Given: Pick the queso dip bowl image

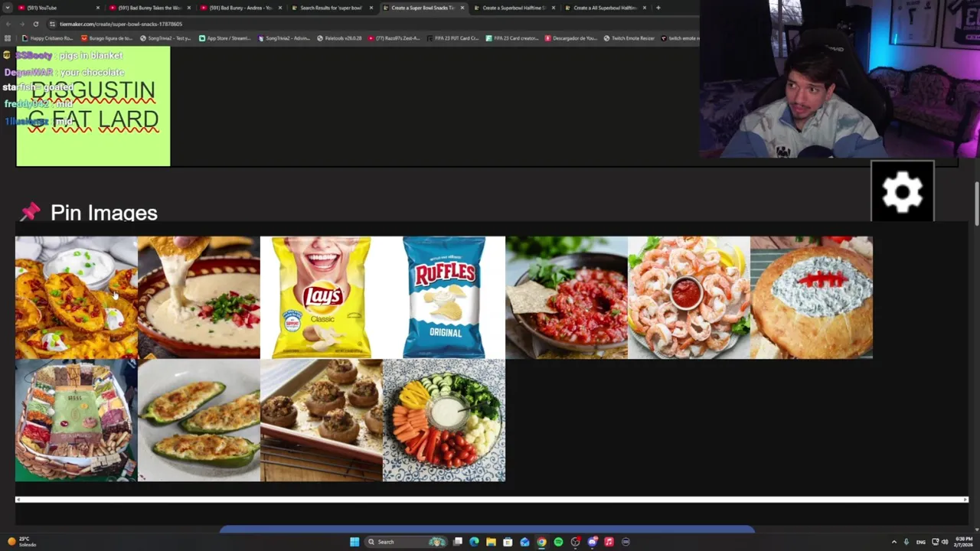Looking at the screenshot, I should point(199,298).
